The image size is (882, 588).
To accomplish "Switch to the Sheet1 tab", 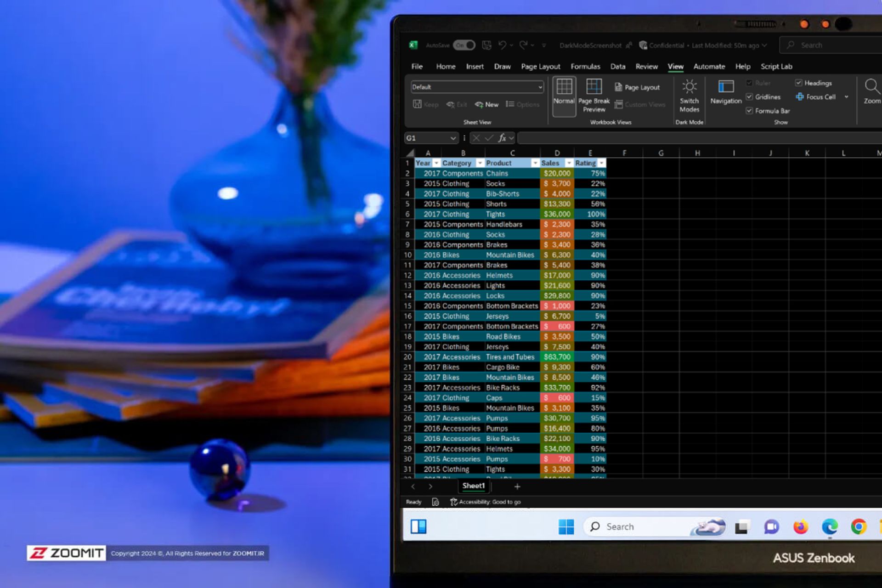I will click(473, 486).
